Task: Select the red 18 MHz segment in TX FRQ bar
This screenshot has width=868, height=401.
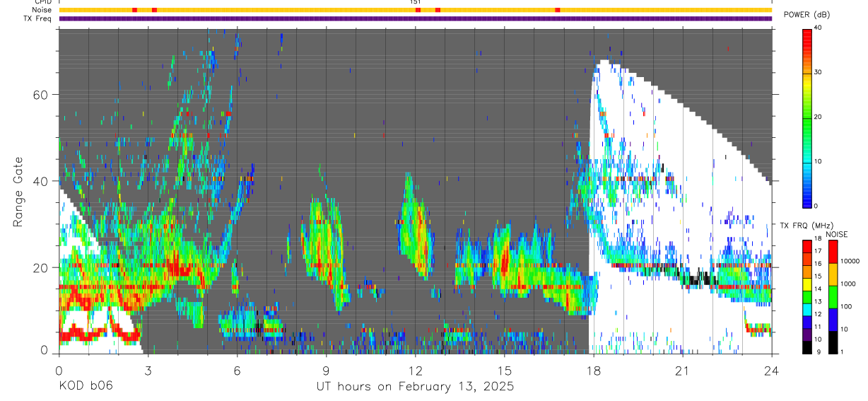Action: click(807, 245)
